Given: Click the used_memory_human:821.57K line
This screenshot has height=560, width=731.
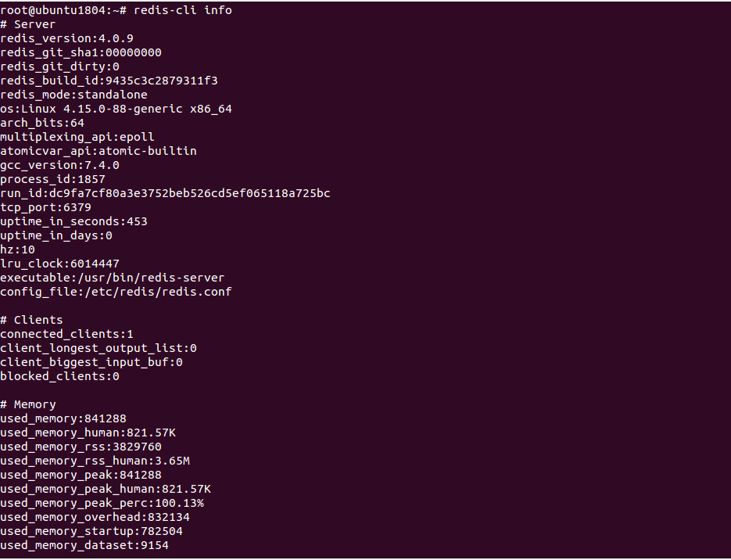Looking at the screenshot, I should [x=88, y=433].
